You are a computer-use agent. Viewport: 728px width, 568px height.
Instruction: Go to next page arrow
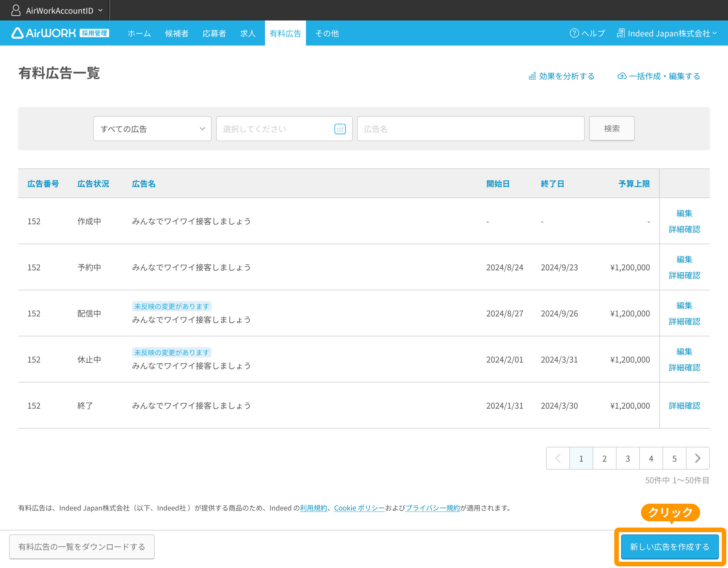point(698,458)
